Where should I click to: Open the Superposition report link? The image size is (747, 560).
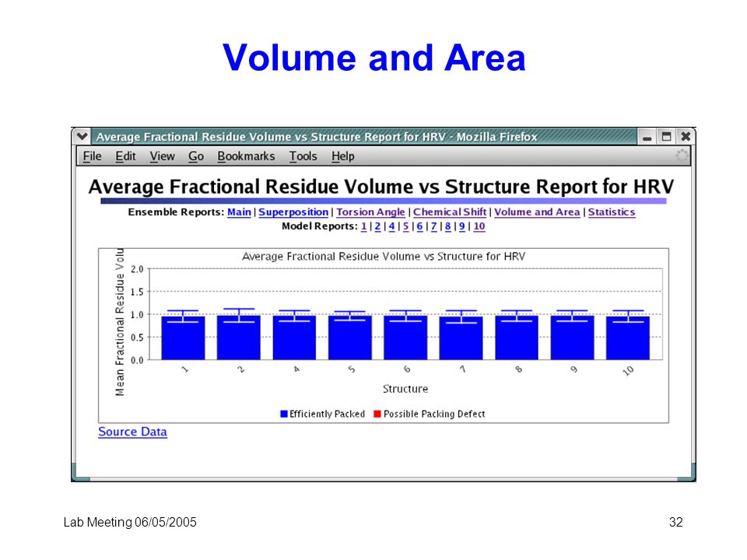tap(293, 212)
